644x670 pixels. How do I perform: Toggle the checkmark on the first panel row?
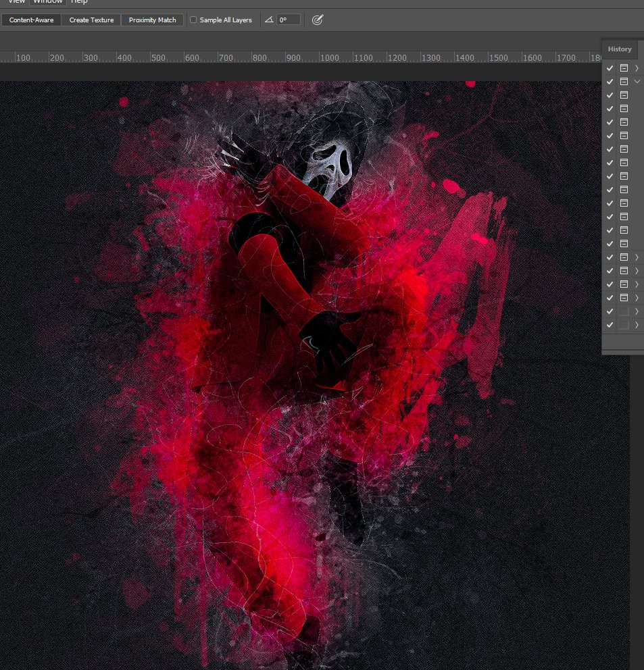pyautogui.click(x=610, y=68)
